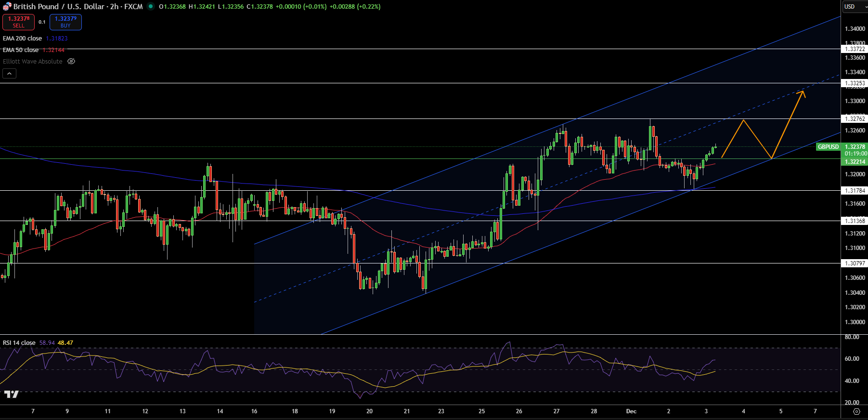This screenshot has width=868, height=420.
Task: Click the 1.30797 horizontal line price label
Action: 855,263
